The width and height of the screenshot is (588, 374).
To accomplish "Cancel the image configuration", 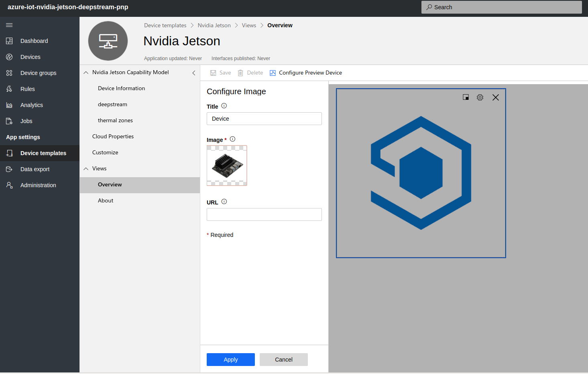I will [284, 360].
